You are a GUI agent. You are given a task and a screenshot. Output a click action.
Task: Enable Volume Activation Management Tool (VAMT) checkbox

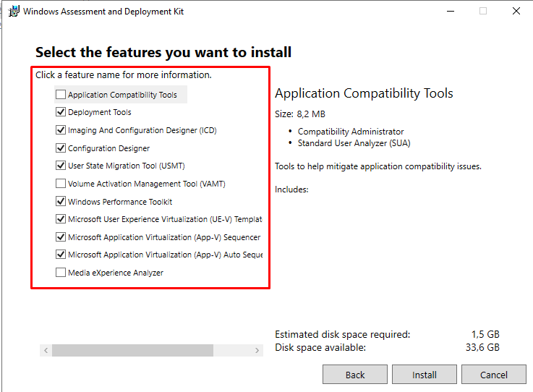click(61, 184)
